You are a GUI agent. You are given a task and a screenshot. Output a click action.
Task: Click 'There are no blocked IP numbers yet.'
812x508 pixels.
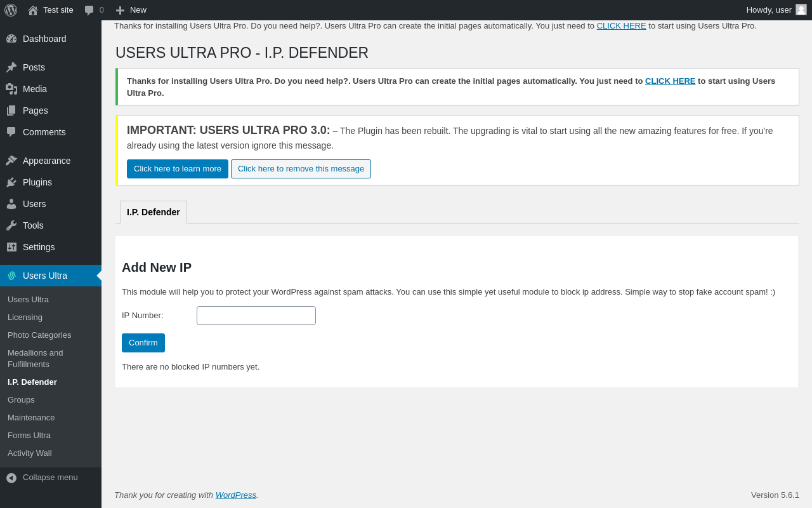click(190, 367)
